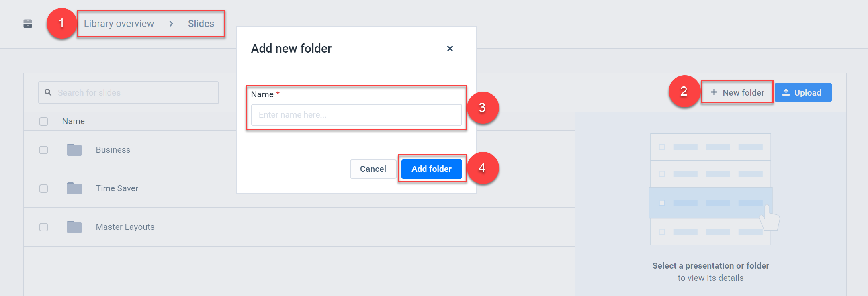Click the Master Layouts folder icon

(x=74, y=227)
